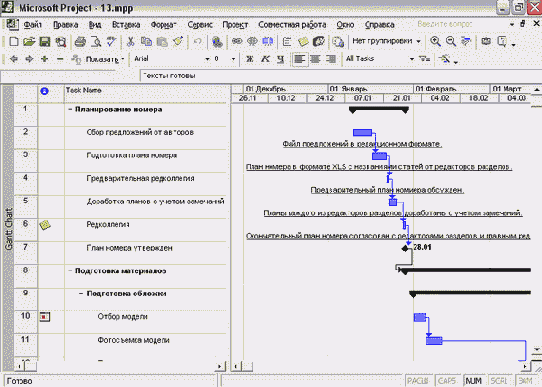Collapse the Планирование номера summary task
The height and width of the screenshot is (387, 542).
(70, 110)
